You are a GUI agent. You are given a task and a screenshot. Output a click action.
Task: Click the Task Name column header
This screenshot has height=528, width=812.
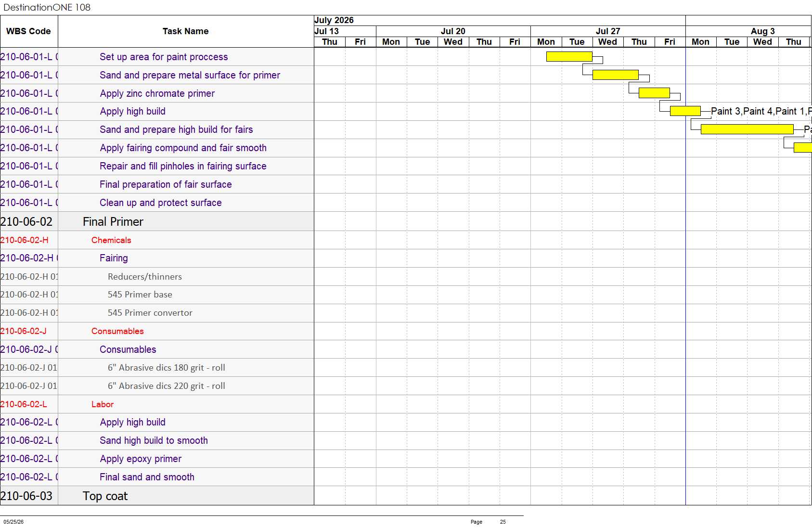(186, 31)
